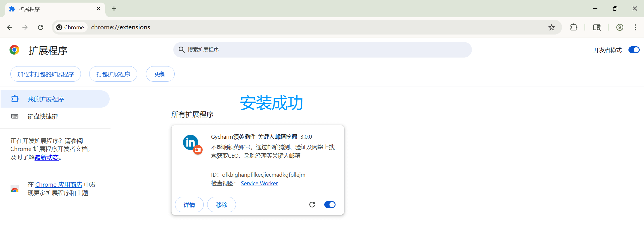
Task: Restore down the Chrome window
Action: tap(615, 9)
